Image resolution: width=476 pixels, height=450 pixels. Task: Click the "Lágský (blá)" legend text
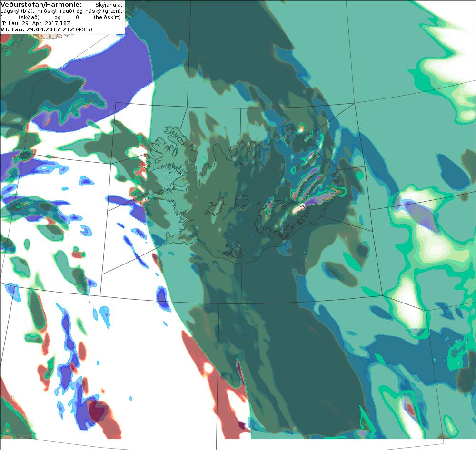coord(16,11)
